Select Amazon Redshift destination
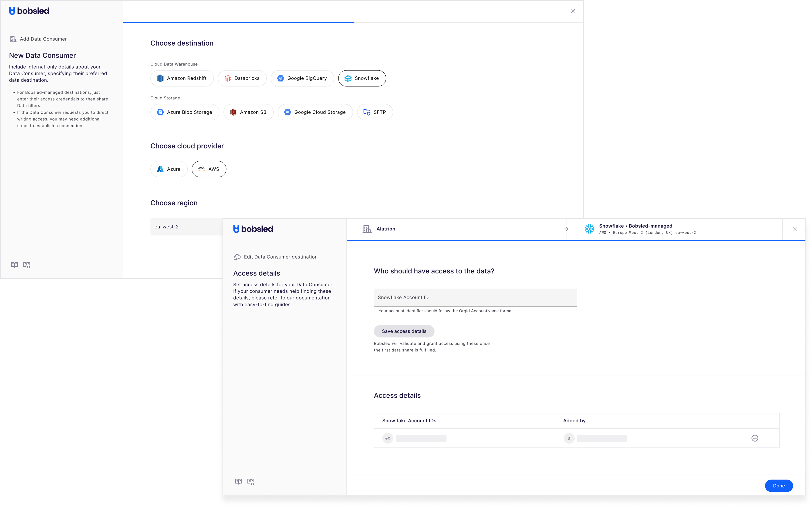The width and height of the screenshot is (812, 507). click(182, 78)
